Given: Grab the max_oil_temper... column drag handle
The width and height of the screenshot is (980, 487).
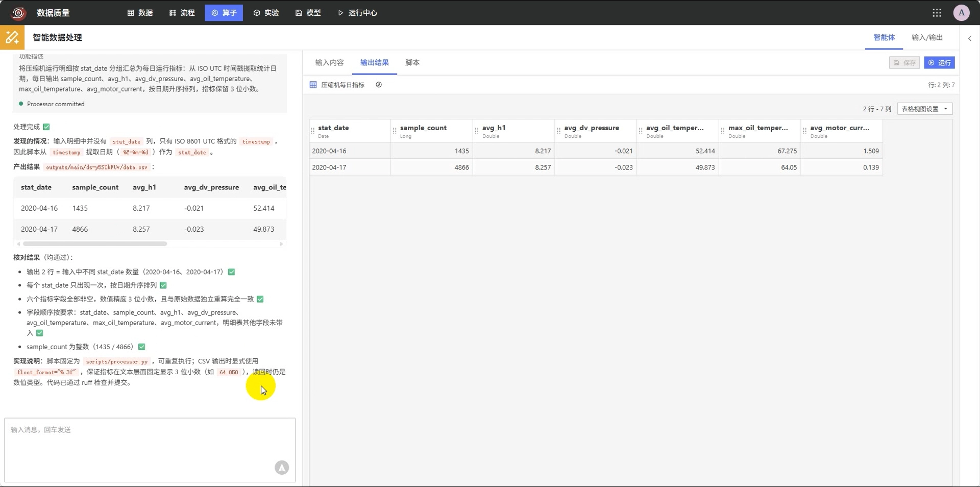Looking at the screenshot, I should [723, 131].
